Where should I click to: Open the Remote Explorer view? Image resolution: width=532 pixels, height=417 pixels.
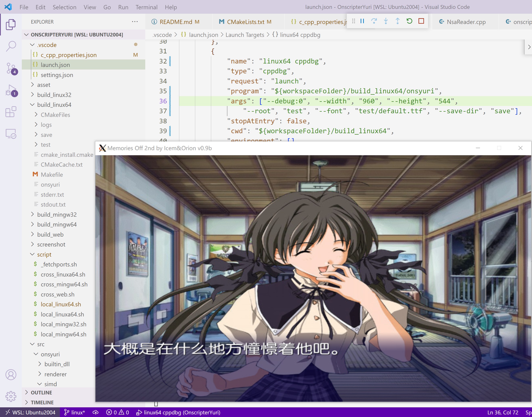click(x=11, y=134)
